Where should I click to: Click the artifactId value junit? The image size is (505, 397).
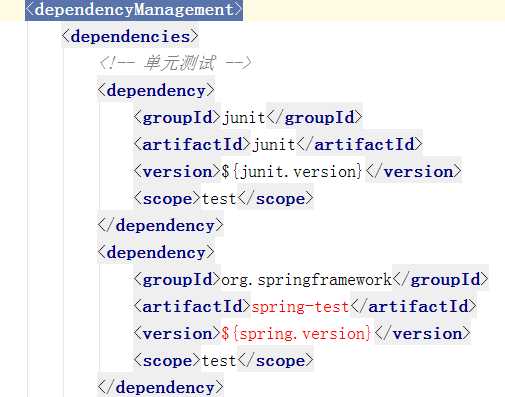click(x=273, y=145)
